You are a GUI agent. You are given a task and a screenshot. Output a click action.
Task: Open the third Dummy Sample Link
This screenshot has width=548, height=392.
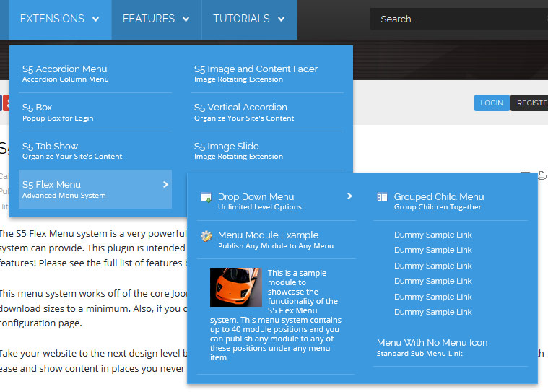pos(433,266)
